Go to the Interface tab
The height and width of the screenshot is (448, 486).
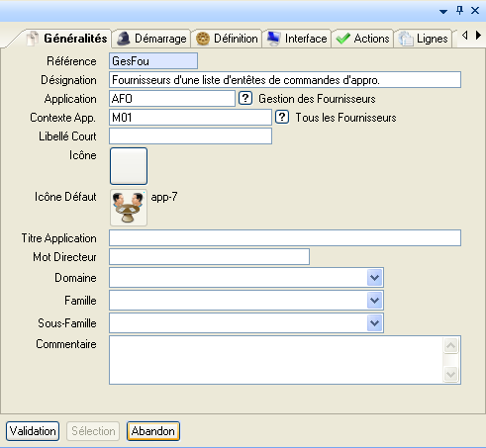tap(297, 39)
